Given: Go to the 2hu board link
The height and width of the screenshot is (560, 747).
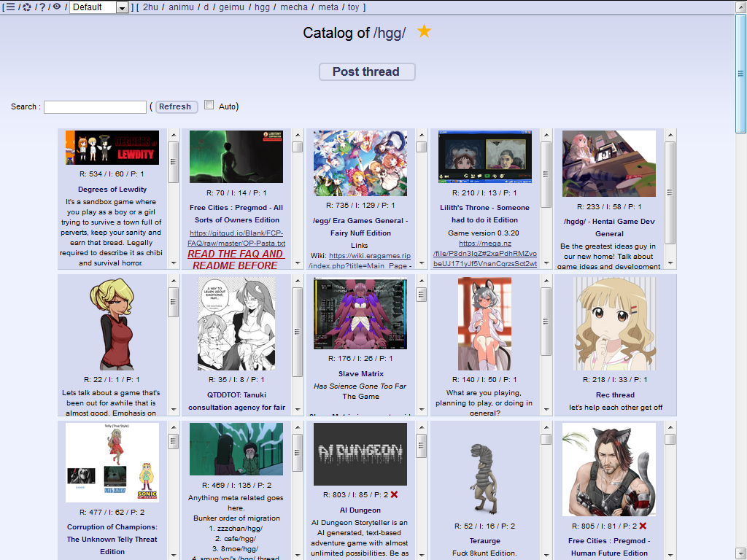Looking at the screenshot, I should [x=150, y=7].
